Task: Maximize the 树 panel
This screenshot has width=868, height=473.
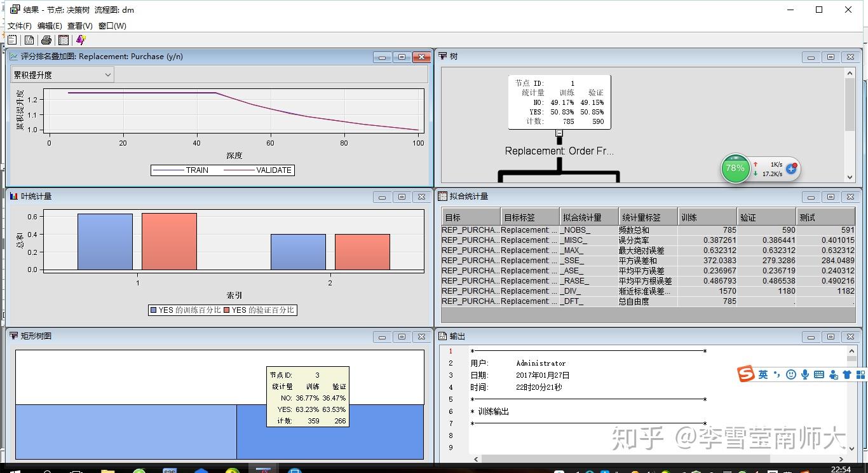Action: tap(831, 57)
